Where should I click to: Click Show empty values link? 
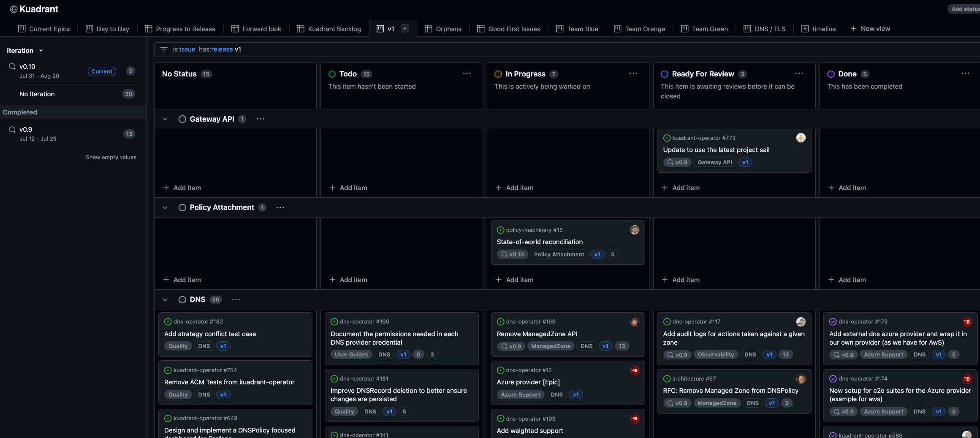(111, 157)
